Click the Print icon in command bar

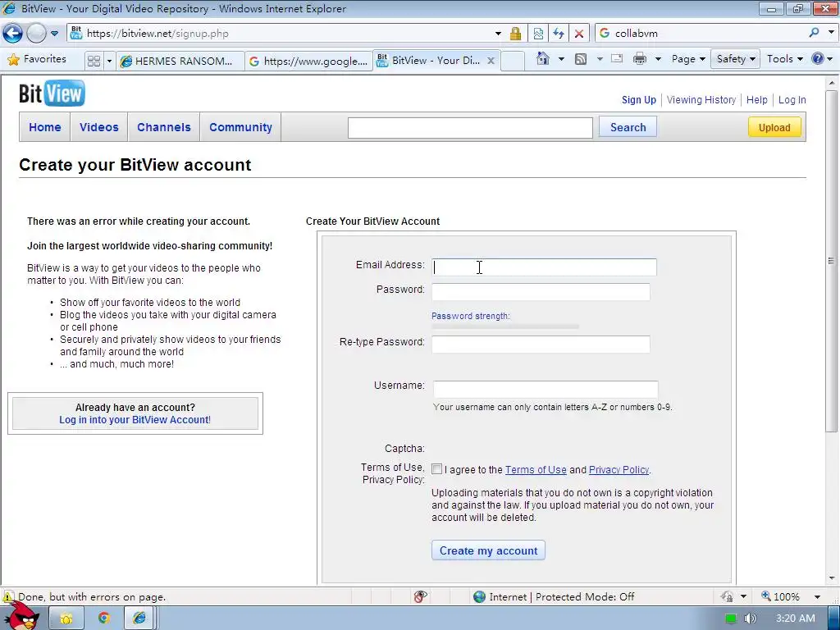640,59
